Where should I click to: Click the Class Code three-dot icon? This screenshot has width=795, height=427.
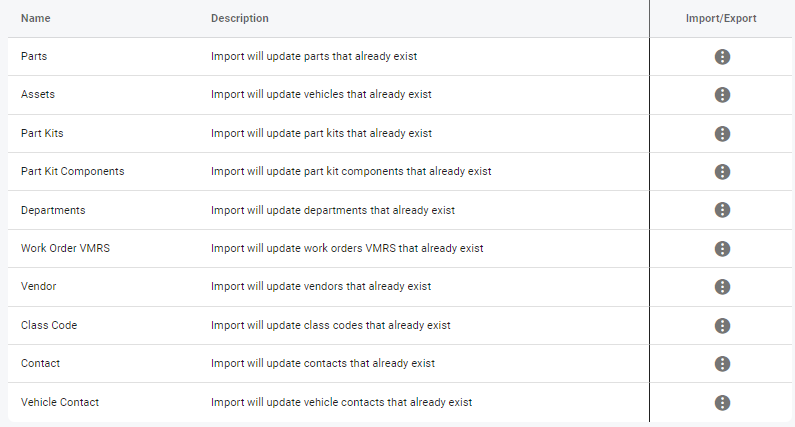point(722,326)
